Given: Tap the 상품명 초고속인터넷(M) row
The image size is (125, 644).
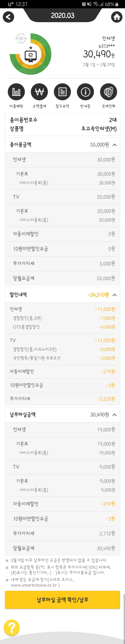Looking at the screenshot, I should (62, 129).
